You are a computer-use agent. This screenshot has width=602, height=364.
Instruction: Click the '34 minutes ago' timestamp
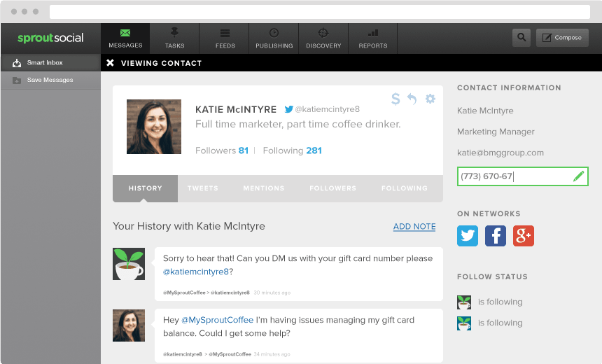(x=272, y=354)
